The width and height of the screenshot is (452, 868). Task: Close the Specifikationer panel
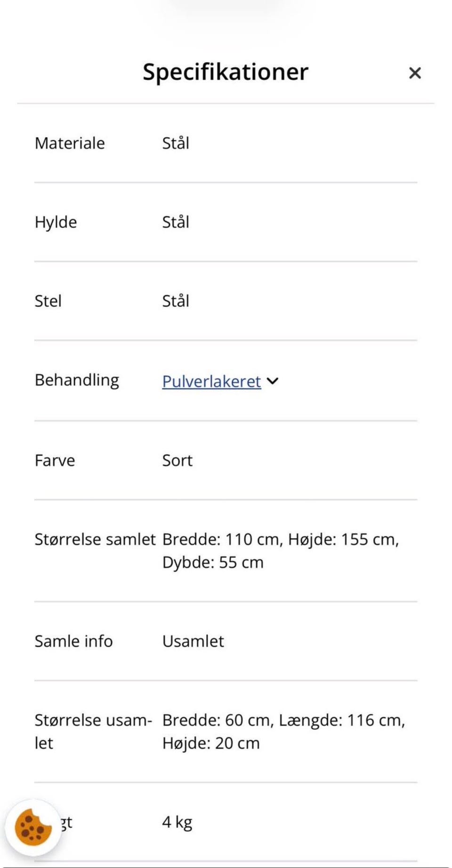[x=414, y=73]
